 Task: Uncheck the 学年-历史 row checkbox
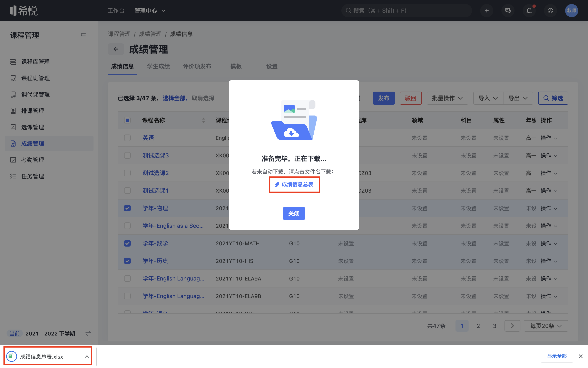tap(127, 261)
